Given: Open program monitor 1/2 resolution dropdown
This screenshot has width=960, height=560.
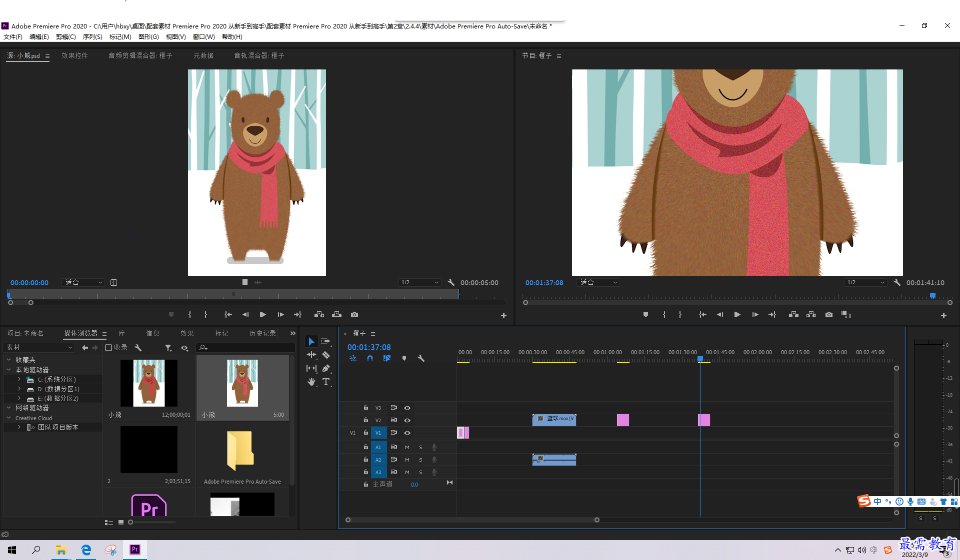Looking at the screenshot, I should 866,283.
